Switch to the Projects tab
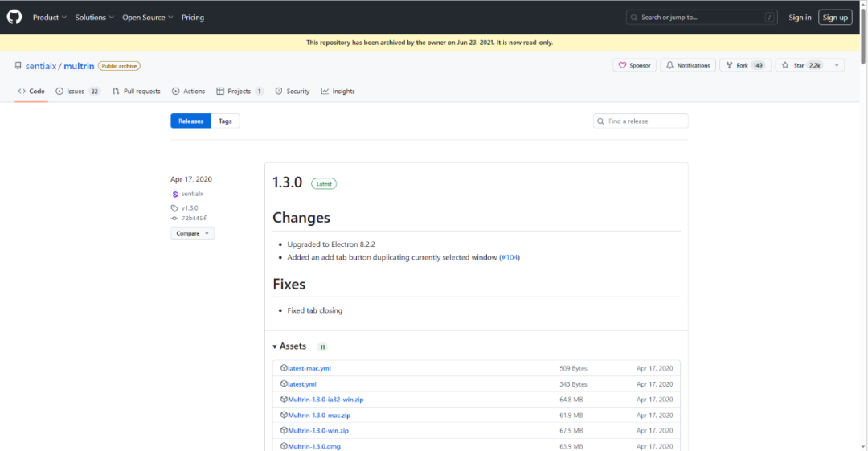The image size is (868, 451). point(240,92)
